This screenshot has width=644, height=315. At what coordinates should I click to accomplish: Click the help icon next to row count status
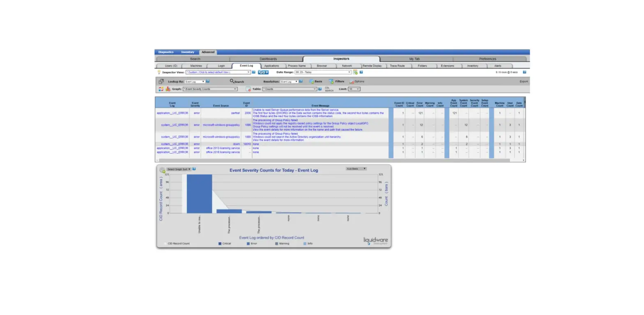tap(524, 72)
